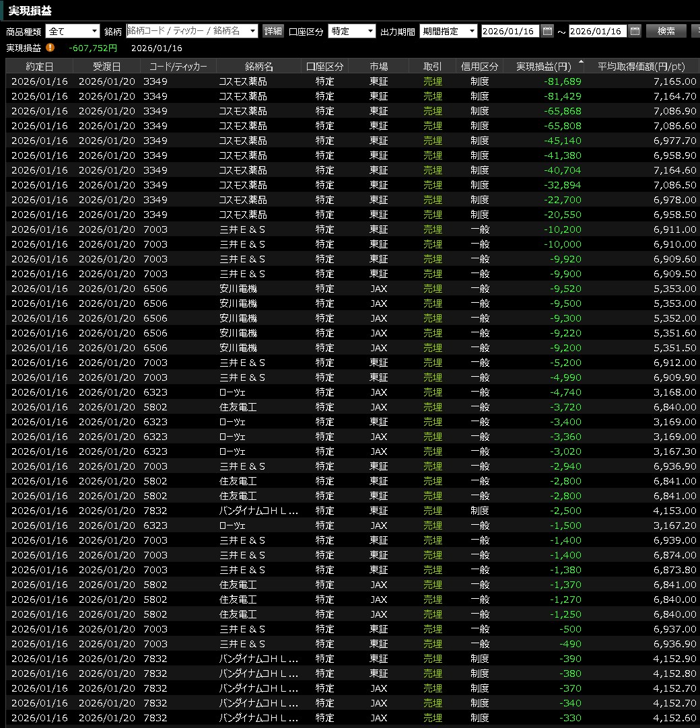This screenshot has height=728, width=700.
Task: Click the orange warning icon beside 実現損益
Action: point(50,48)
